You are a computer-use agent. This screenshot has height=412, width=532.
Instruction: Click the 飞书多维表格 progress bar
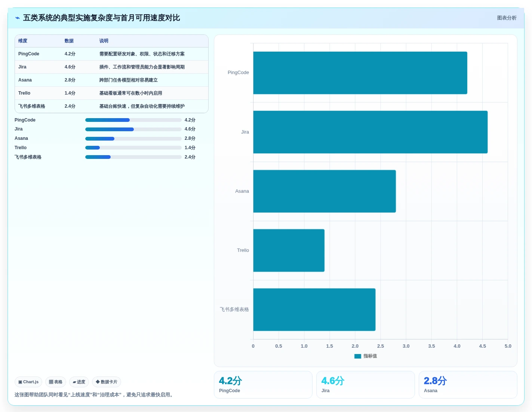pyautogui.click(x=133, y=157)
